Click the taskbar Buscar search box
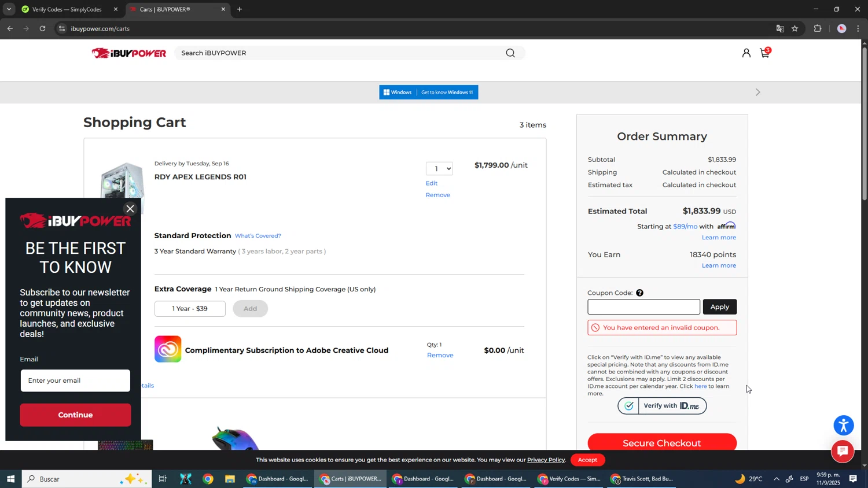The height and width of the screenshot is (488, 868). coord(87,479)
